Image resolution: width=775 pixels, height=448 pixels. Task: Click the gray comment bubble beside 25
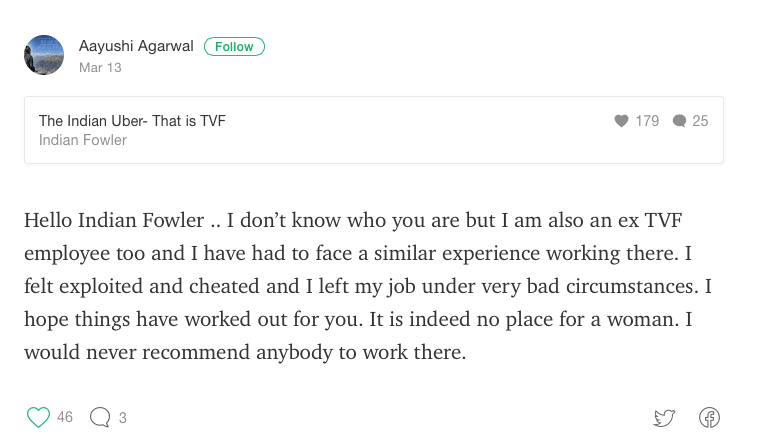680,121
